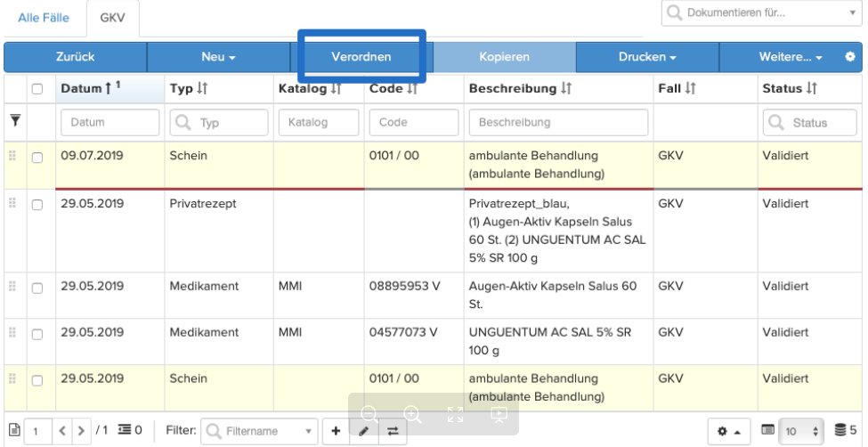Click the page document icon at bottom left
Image resolution: width=868 pixels, height=447 pixels.
click(x=14, y=430)
